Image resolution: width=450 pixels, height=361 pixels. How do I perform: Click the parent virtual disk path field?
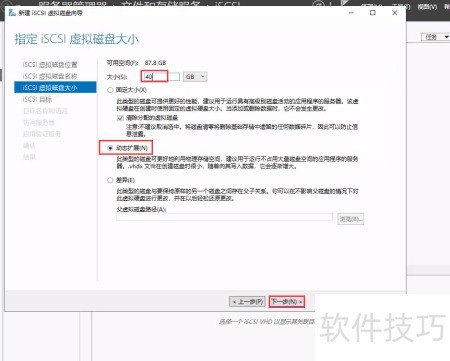224,217
